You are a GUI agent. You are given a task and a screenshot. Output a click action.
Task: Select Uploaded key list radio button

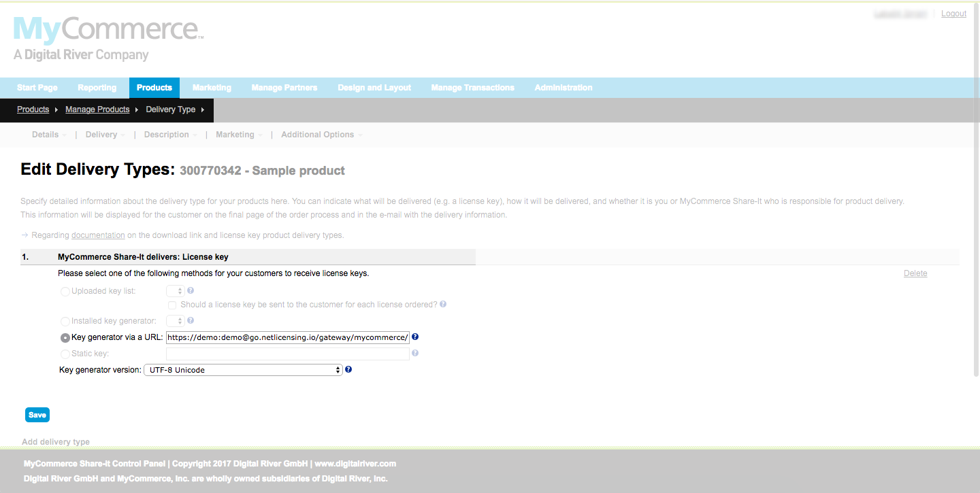[65, 292]
